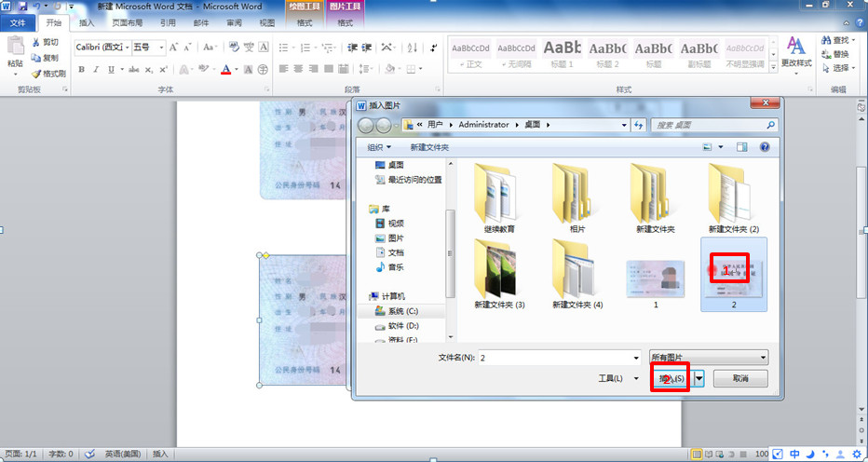Switch to the 引用 ribbon tab
The image size is (868, 462).
[168, 23]
